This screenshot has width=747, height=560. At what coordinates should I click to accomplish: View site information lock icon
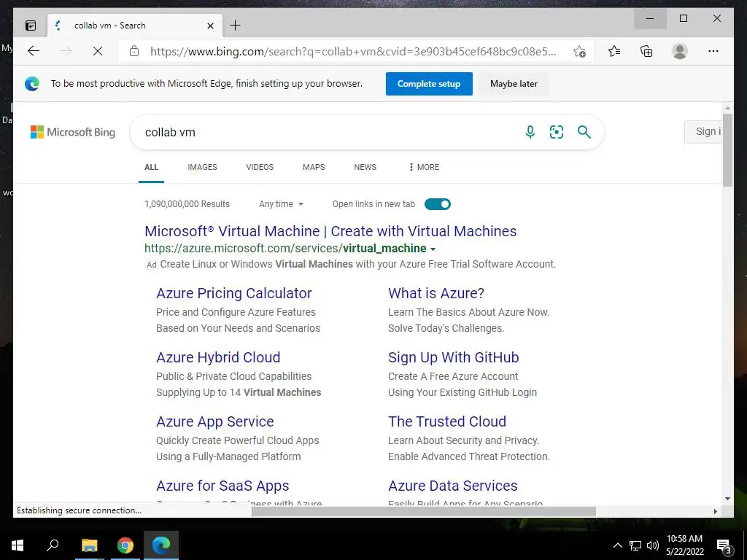134,51
